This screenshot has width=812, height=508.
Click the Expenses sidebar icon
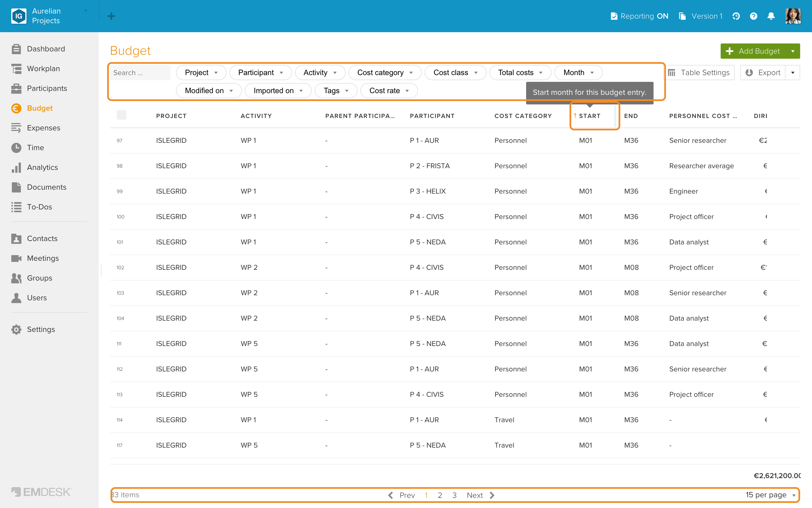click(x=16, y=128)
